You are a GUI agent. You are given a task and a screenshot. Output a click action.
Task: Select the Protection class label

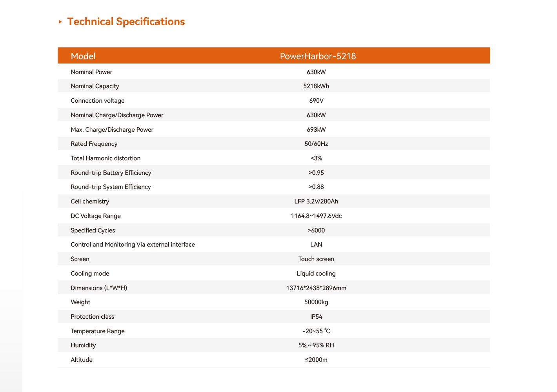coord(93,317)
